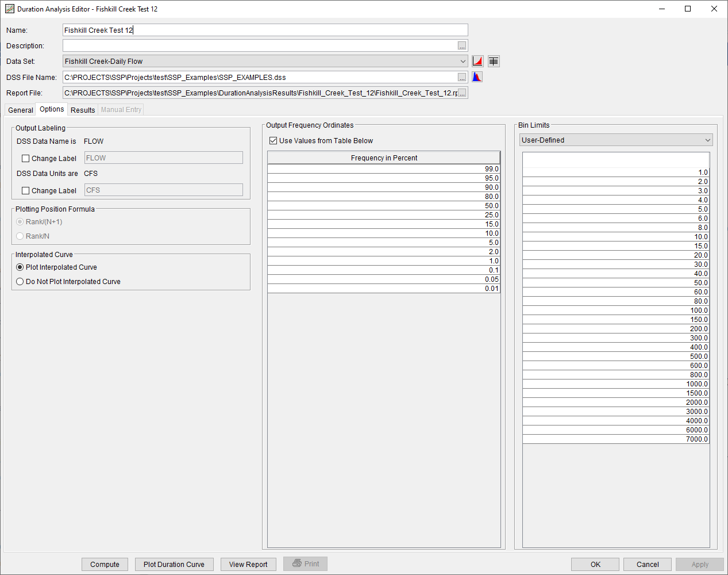Enable Change Label for DSS Data Units

click(25, 190)
